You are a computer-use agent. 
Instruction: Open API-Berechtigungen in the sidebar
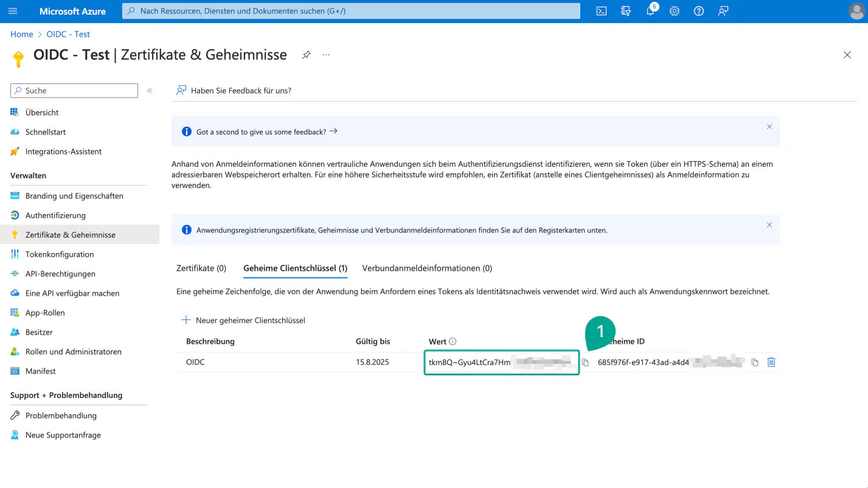(60, 274)
